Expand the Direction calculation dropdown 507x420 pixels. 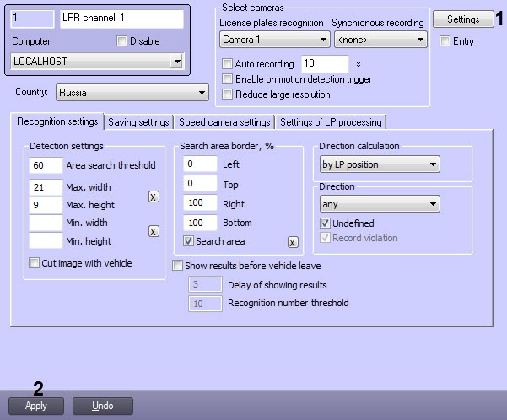click(380, 164)
